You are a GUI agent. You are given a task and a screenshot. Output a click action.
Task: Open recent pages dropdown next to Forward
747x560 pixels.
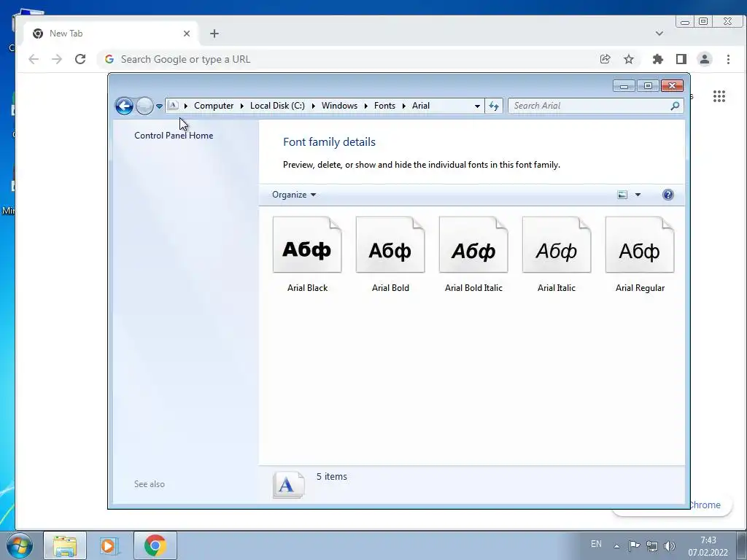click(159, 106)
